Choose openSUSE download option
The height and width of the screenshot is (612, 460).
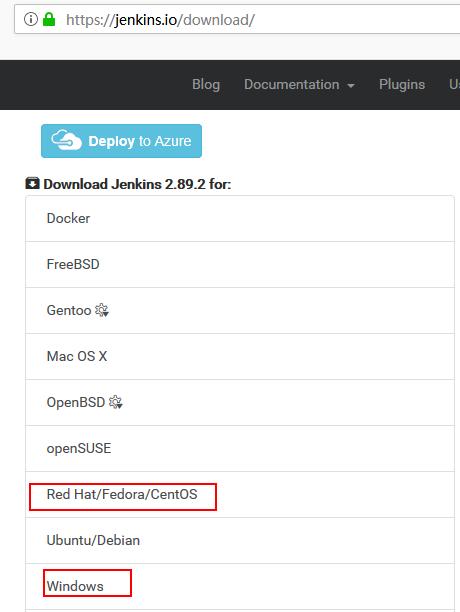coord(240,448)
